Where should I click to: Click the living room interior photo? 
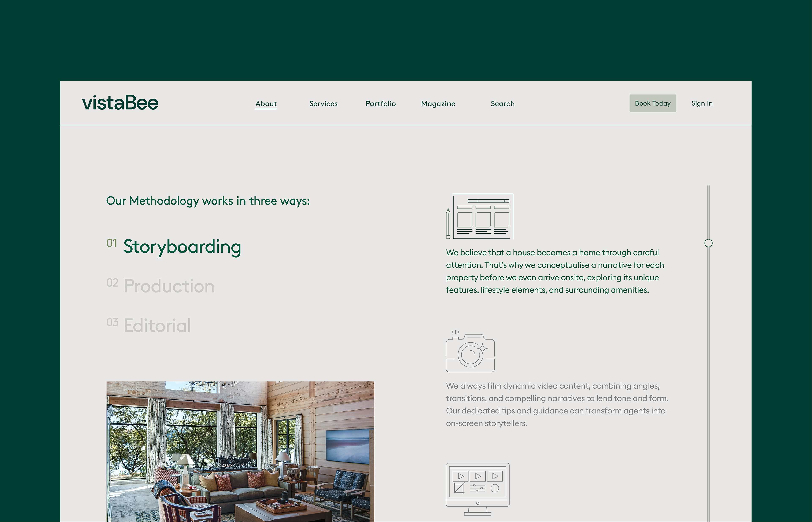click(x=240, y=452)
